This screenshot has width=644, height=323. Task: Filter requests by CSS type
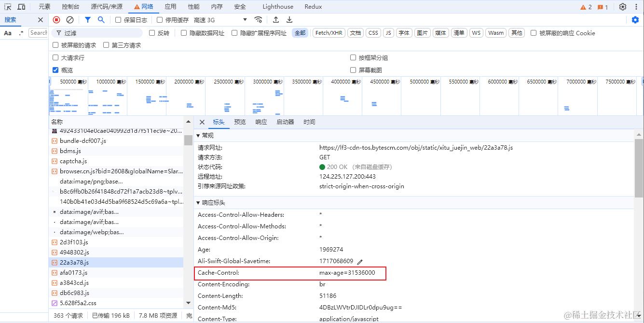click(373, 33)
